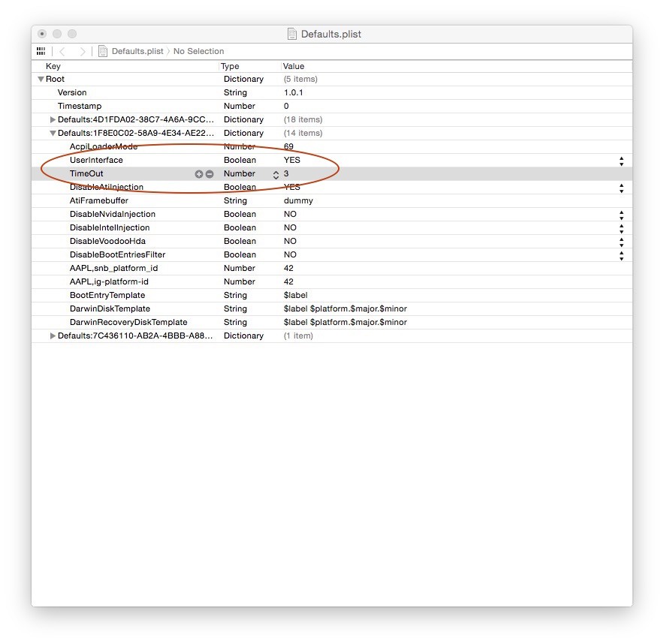Select the DisableNvidaInjection key
664x644 pixels.
(113, 215)
